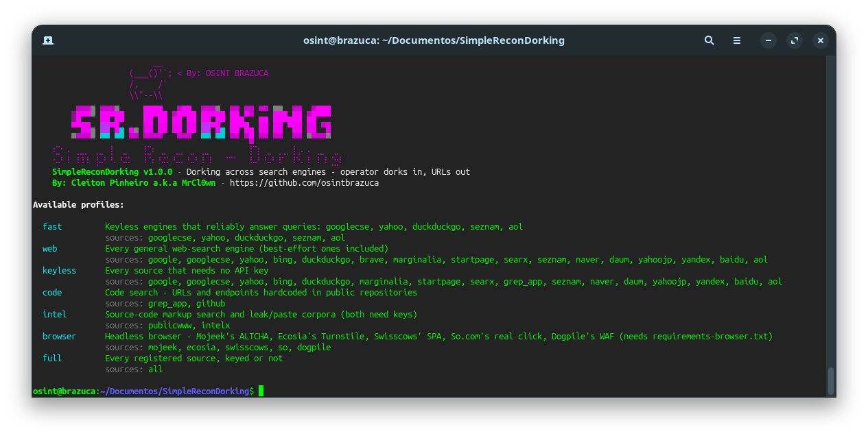Screen dimensions: 868x436
Task: Click 'By: Cleiton Pinheiro a.k.a MrCl0wn' text
Action: [134, 183]
